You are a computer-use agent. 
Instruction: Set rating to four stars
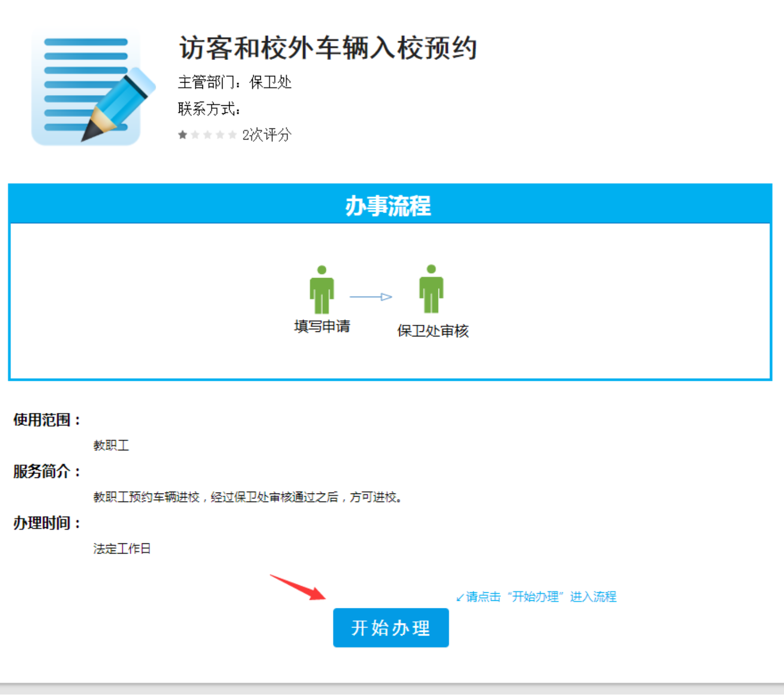point(220,135)
